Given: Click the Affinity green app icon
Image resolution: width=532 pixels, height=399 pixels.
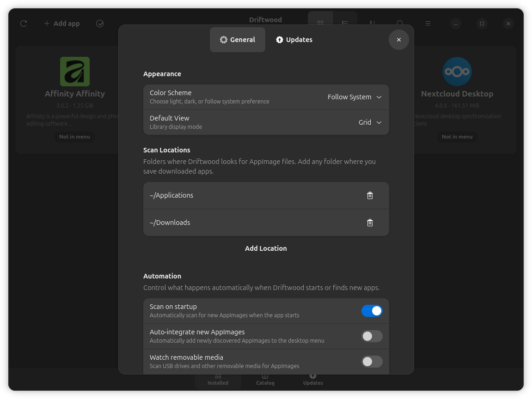Looking at the screenshot, I should click(x=74, y=72).
